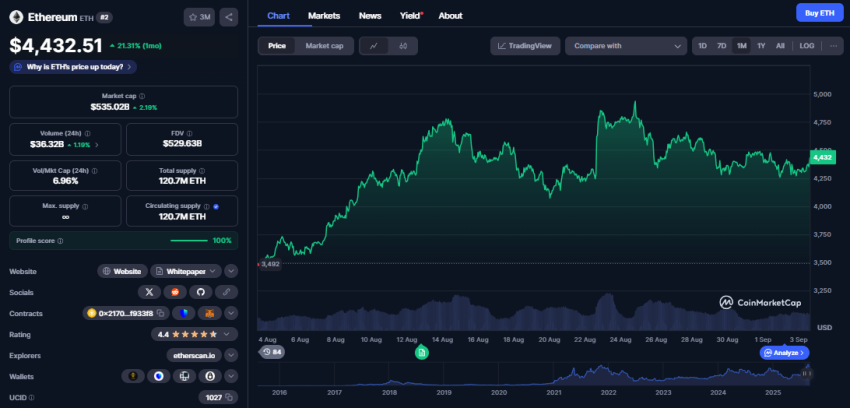850x408 pixels.
Task: Click the green document event marker on chart
Action: (422, 353)
